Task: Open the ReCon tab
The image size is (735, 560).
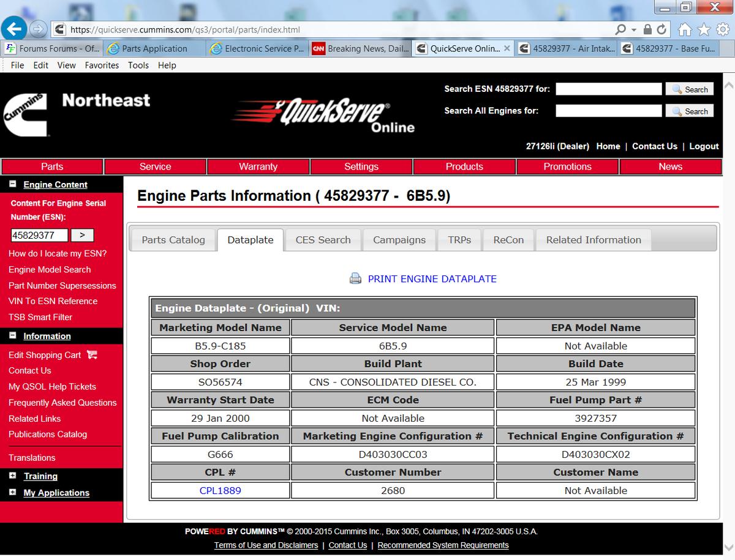Action: tap(509, 240)
